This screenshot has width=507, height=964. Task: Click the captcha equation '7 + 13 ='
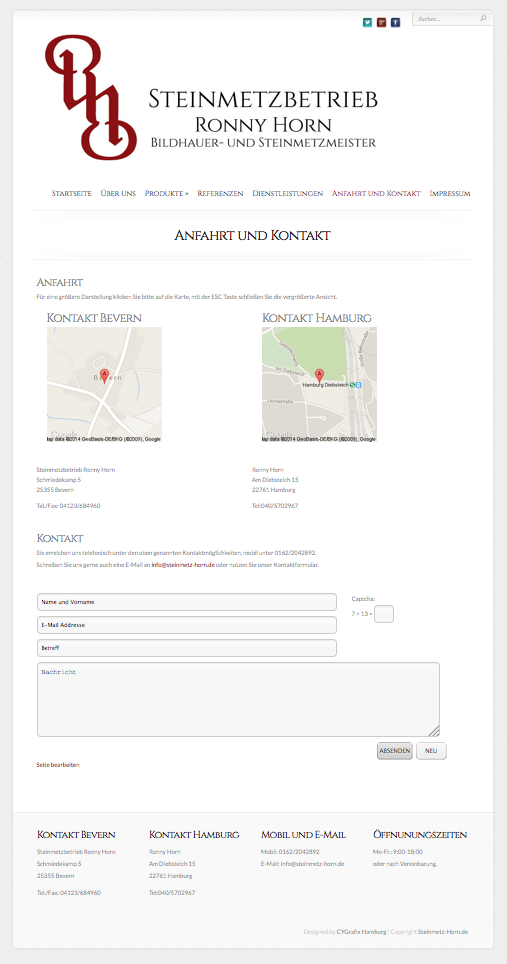coord(362,614)
